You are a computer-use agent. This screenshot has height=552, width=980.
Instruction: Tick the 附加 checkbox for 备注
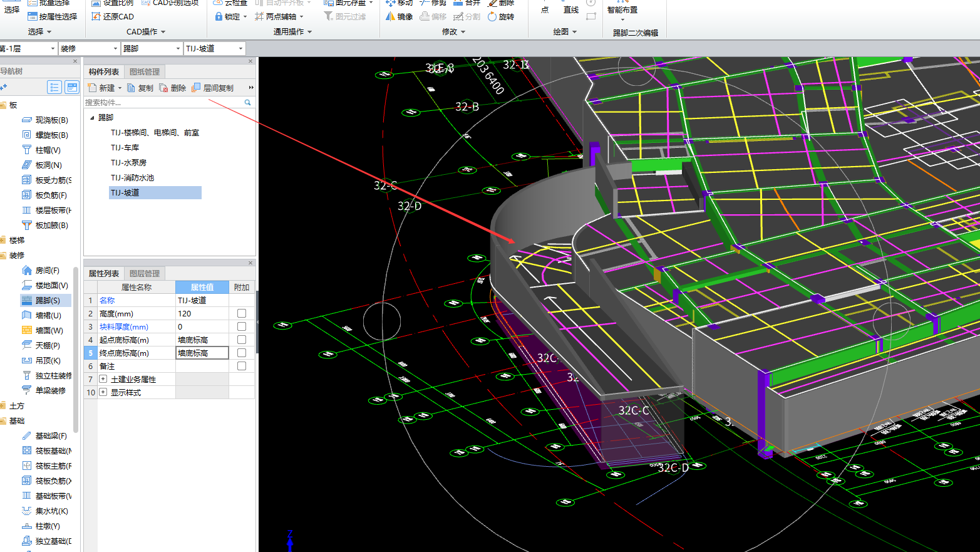pyautogui.click(x=242, y=366)
